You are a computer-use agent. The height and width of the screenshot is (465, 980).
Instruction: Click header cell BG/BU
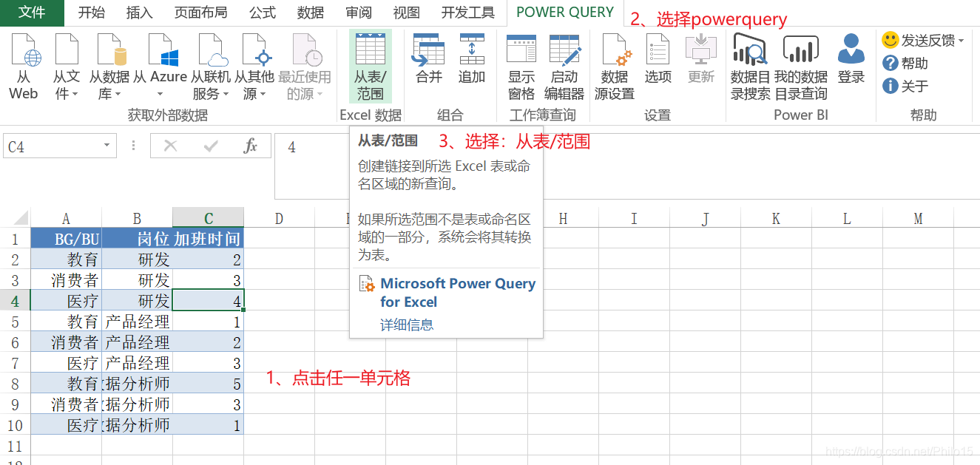coord(66,239)
